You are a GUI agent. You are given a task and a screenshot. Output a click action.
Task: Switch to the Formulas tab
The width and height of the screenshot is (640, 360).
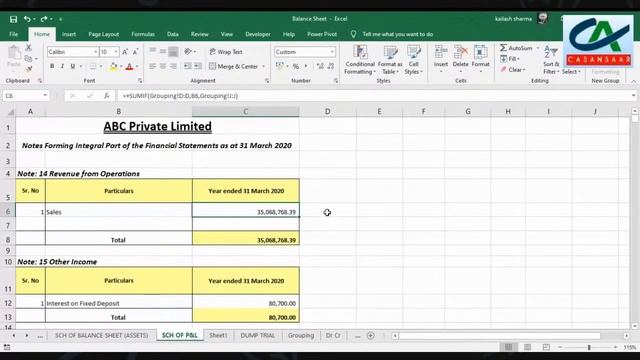(x=143, y=34)
